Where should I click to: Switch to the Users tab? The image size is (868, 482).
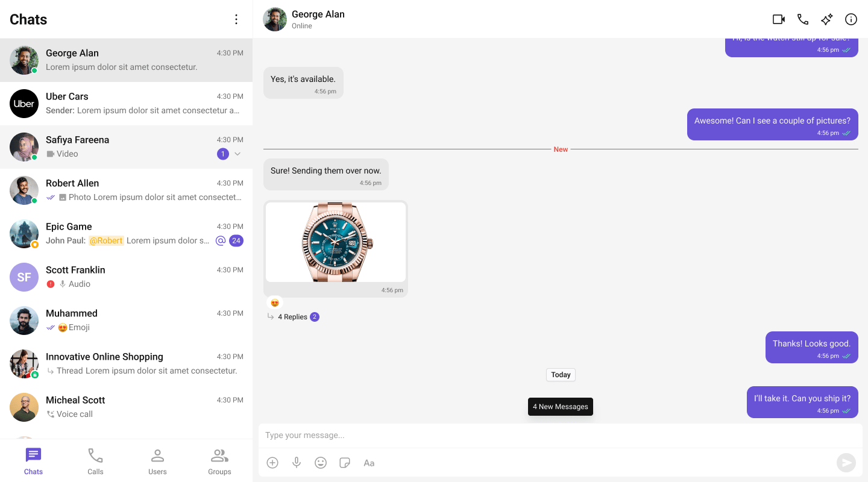(x=157, y=462)
